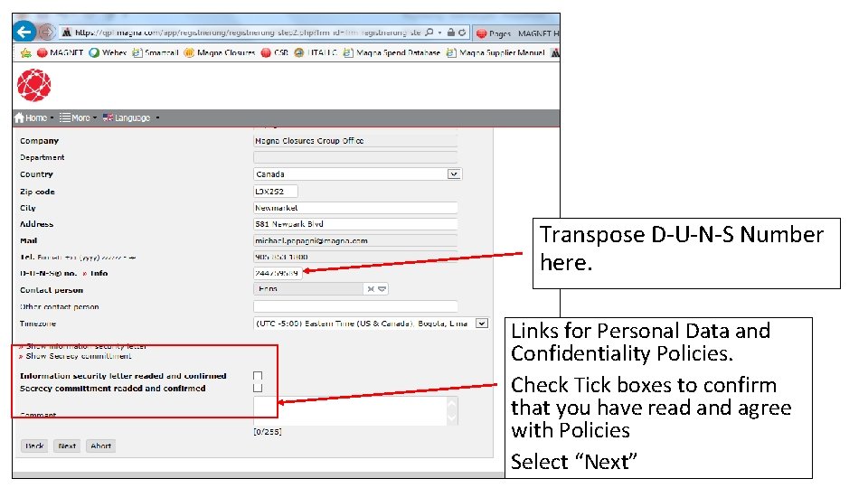Click the Department input field
The width and height of the screenshot is (868, 488).
[355, 157]
